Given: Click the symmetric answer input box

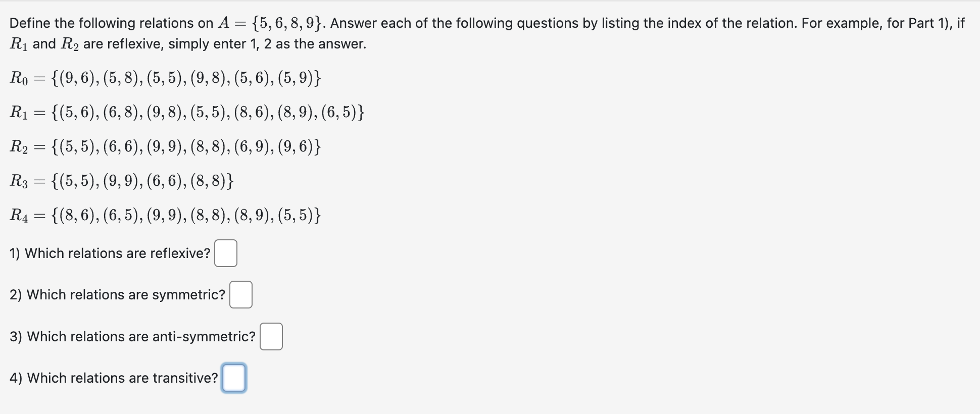Looking at the screenshot, I should coord(241,295).
